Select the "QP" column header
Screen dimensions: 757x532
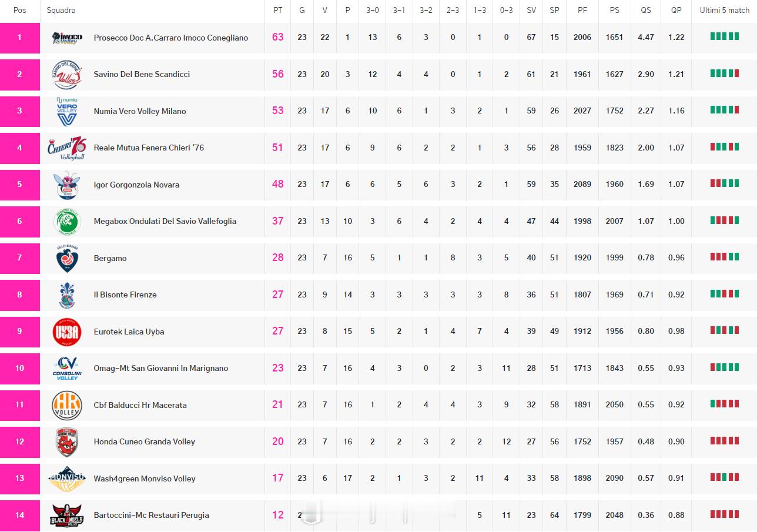coord(676,10)
